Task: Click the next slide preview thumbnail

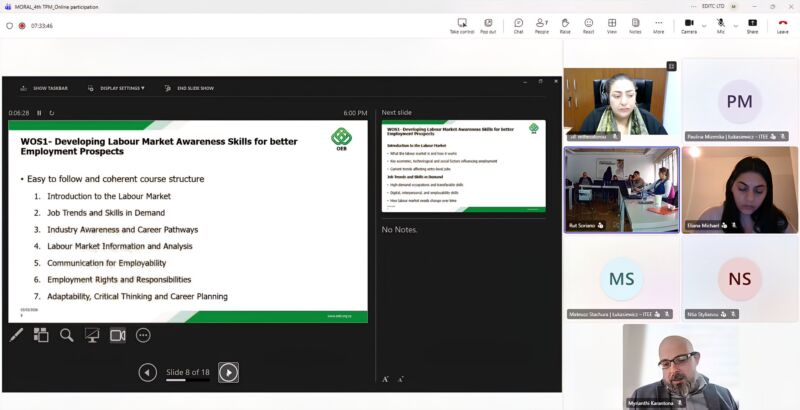Action: coord(463,167)
